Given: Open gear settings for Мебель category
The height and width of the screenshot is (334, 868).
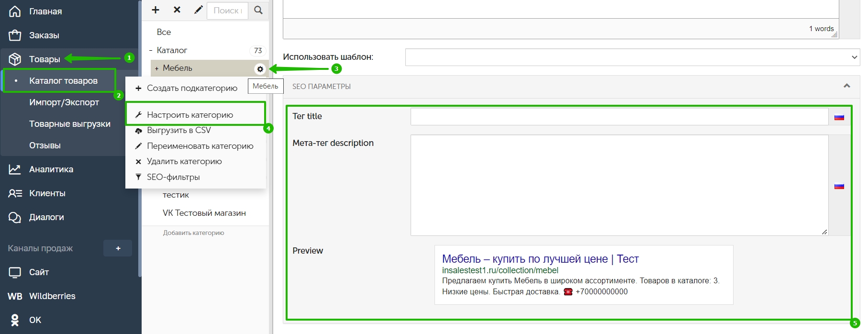Looking at the screenshot, I should [260, 69].
